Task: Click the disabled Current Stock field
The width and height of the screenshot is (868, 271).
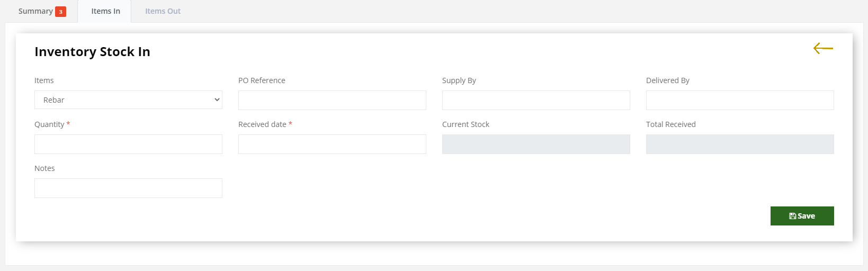Action: point(536,144)
